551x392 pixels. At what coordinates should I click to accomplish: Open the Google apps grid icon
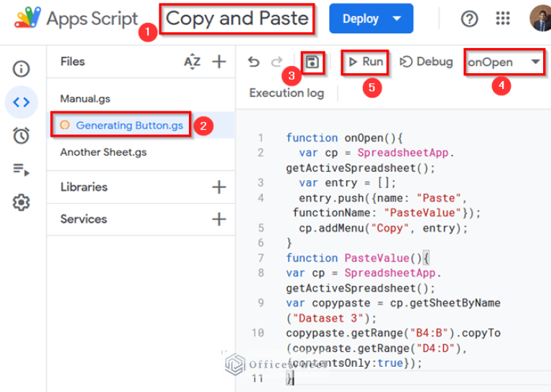coord(503,19)
